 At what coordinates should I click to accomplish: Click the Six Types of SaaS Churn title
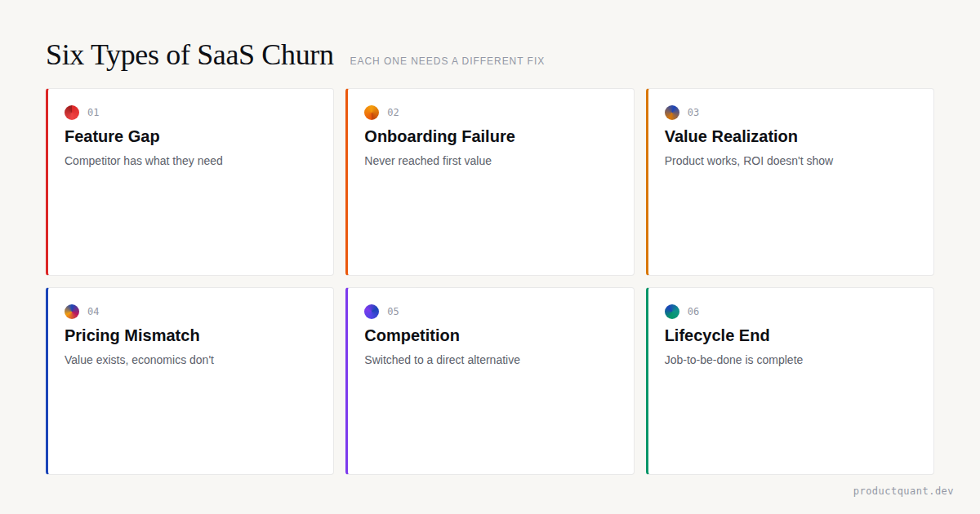[x=189, y=55]
